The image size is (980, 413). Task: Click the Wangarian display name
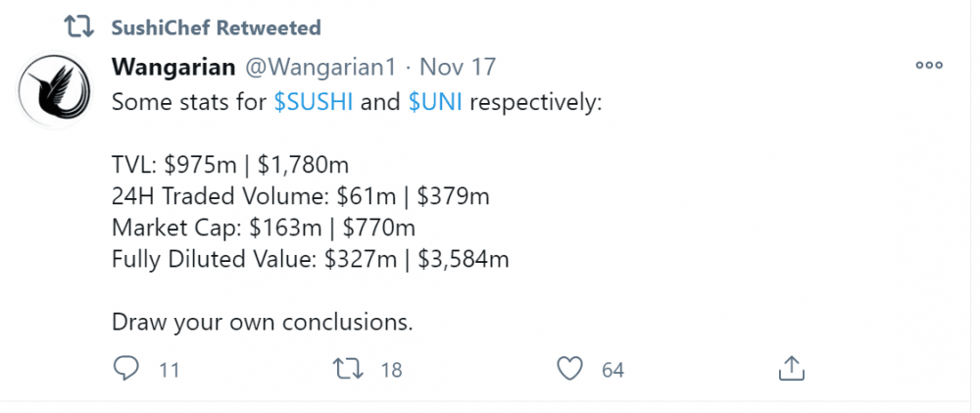172,67
